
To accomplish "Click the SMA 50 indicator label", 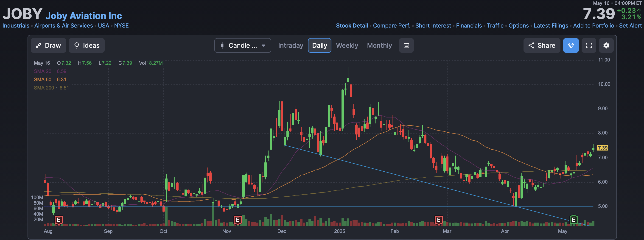I will tap(42, 79).
